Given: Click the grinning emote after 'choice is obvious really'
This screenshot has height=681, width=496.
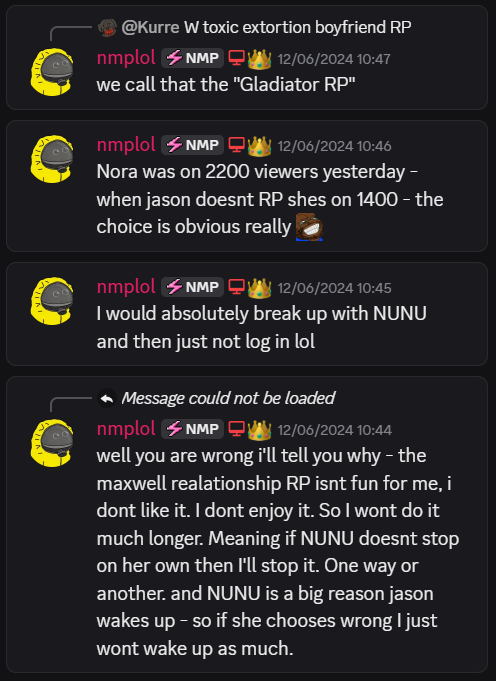Looking at the screenshot, I should [309, 227].
